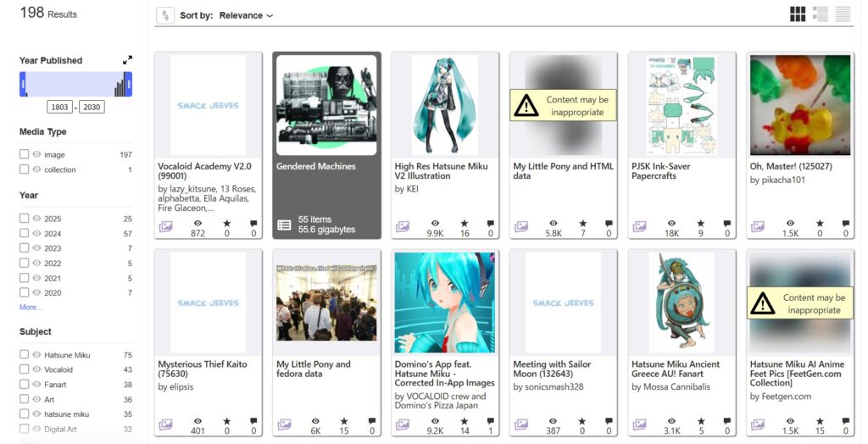
Task: Open Mysterious Thief Kaito (75630) title
Action: point(203,369)
